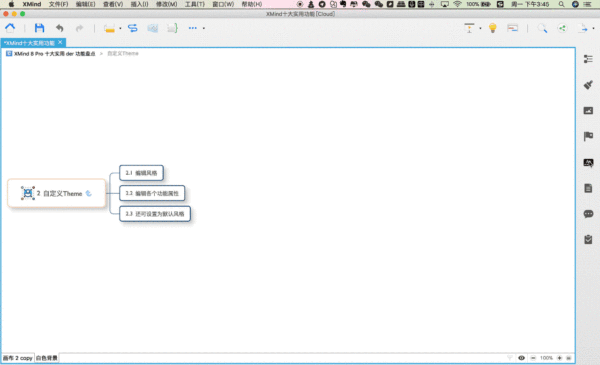Click the greyed redo arrow

point(79,28)
